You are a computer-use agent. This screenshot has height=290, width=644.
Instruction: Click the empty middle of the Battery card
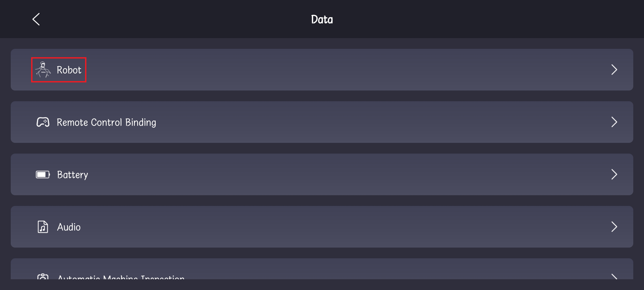(x=322, y=175)
